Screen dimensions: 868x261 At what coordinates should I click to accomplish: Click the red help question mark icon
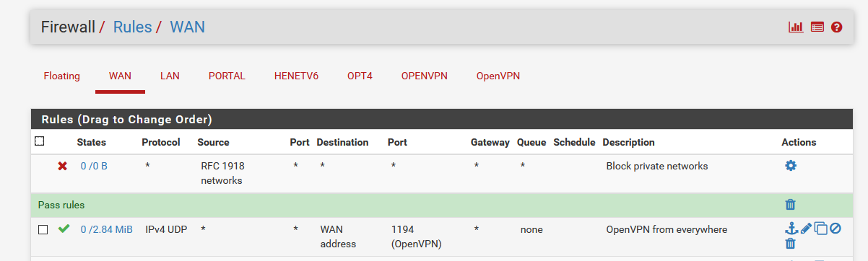click(x=837, y=27)
